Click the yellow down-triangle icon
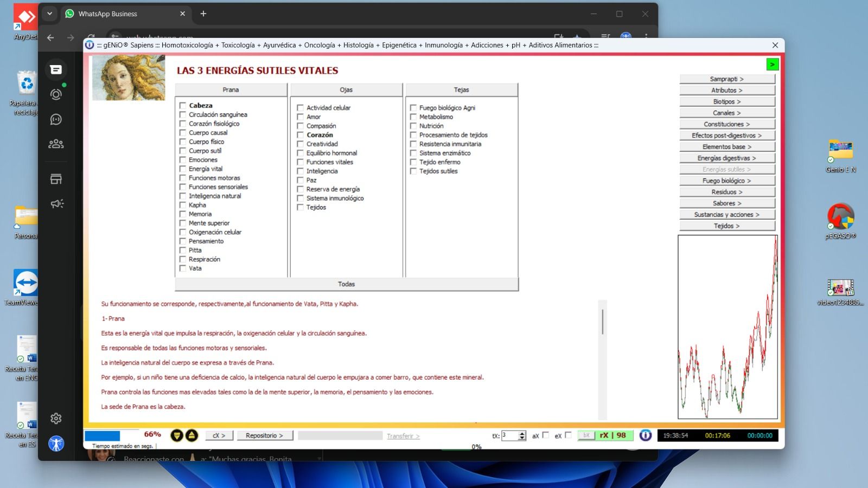The image size is (868, 488). coord(176,435)
